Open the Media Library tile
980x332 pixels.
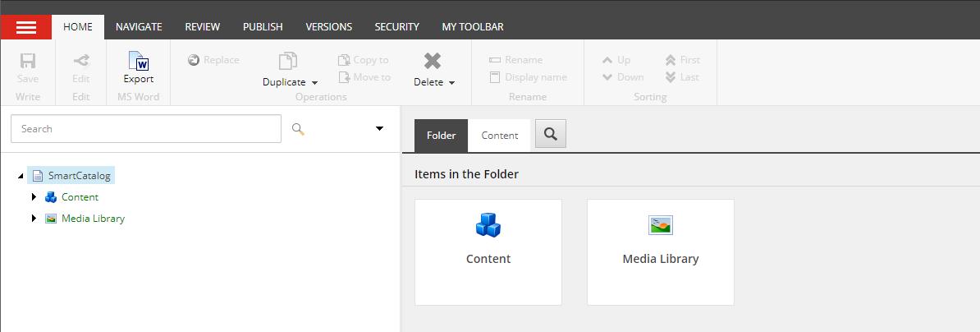tap(661, 252)
